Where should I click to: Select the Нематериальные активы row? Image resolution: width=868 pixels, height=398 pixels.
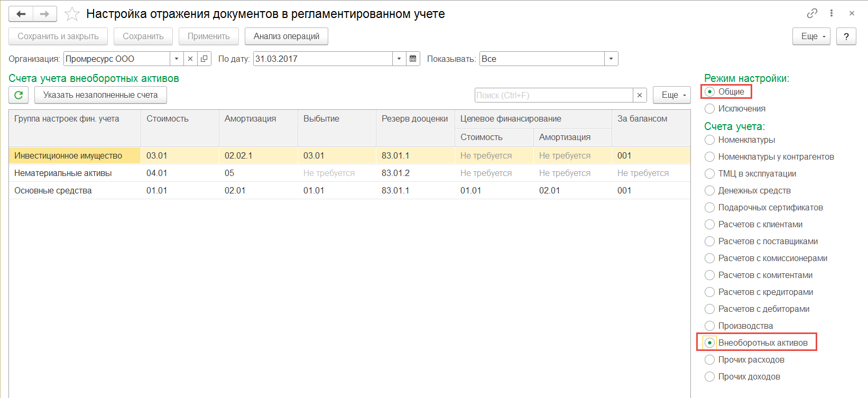click(349, 173)
